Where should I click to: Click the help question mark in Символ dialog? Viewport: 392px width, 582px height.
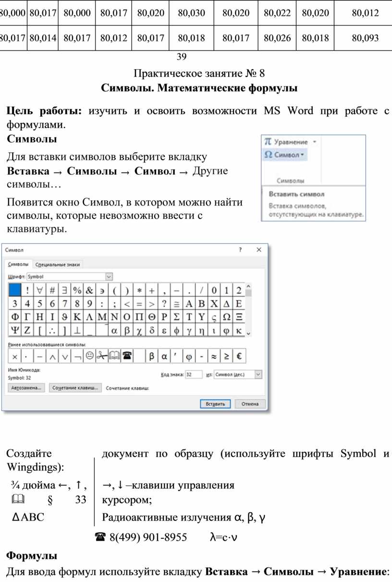pos(240,250)
